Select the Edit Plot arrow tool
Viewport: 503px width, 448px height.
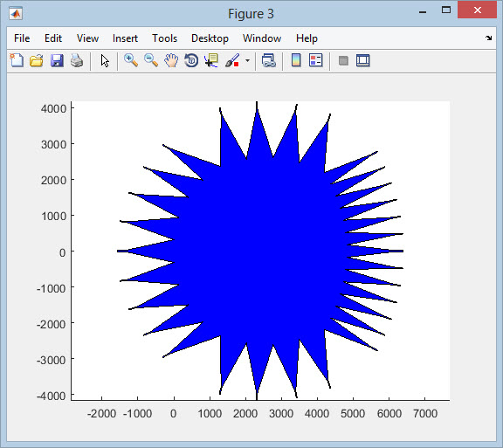tap(105, 60)
